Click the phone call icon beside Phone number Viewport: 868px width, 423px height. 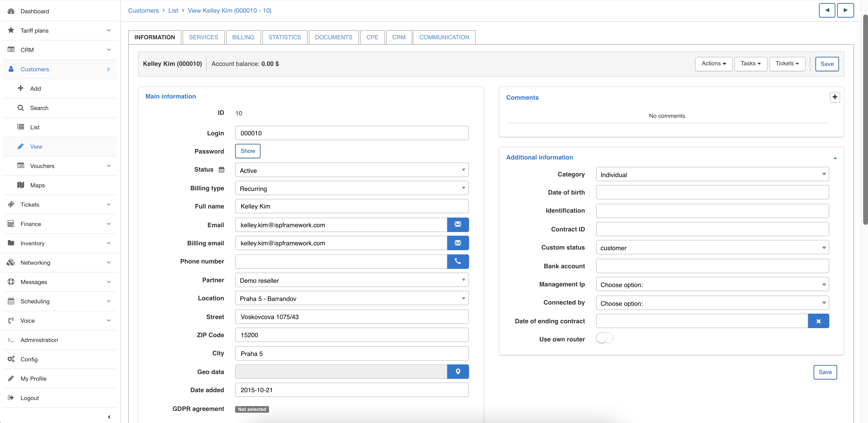point(458,261)
